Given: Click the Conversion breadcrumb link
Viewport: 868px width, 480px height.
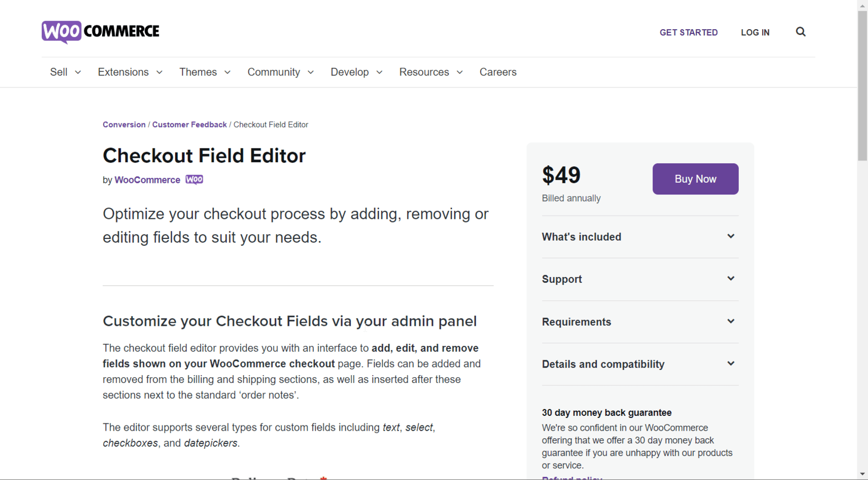Looking at the screenshot, I should click(x=124, y=125).
